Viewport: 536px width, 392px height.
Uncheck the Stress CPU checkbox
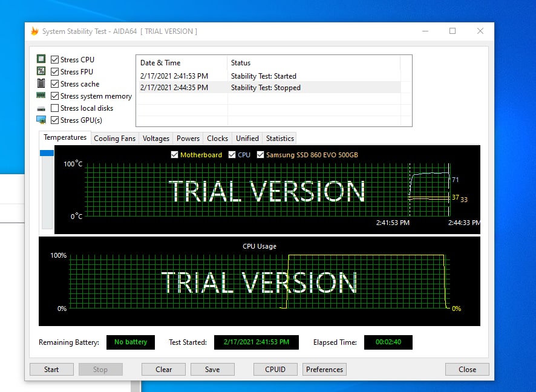click(x=54, y=59)
